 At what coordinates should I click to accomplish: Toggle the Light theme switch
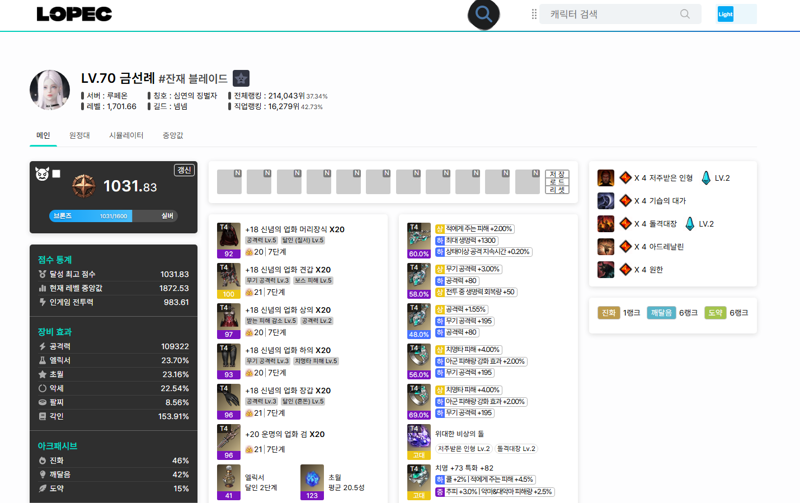(x=736, y=14)
